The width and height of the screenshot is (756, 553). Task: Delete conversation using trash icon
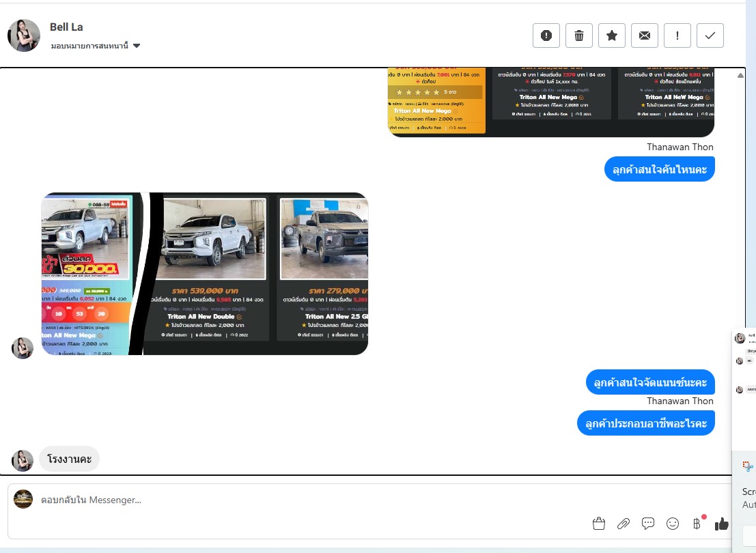[x=579, y=36]
